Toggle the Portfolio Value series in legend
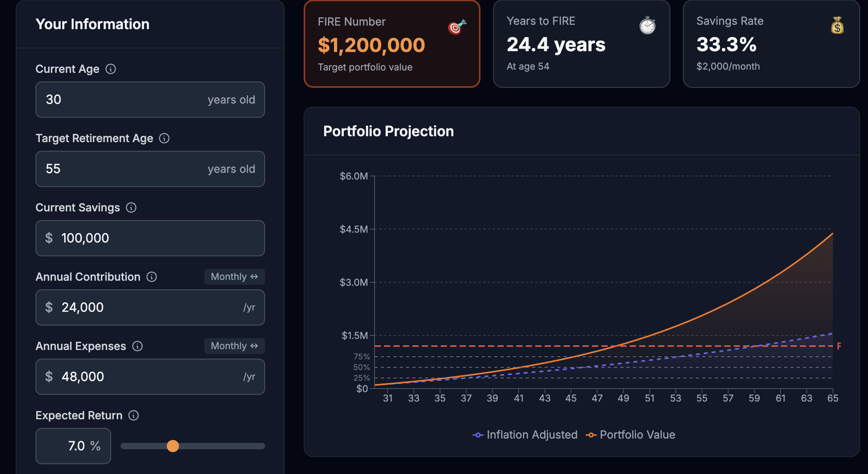 [x=637, y=435]
